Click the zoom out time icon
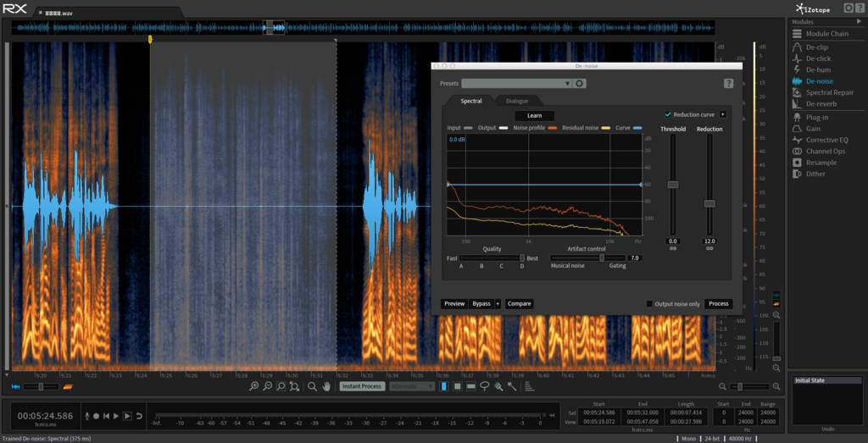868x443 pixels. tap(267, 386)
